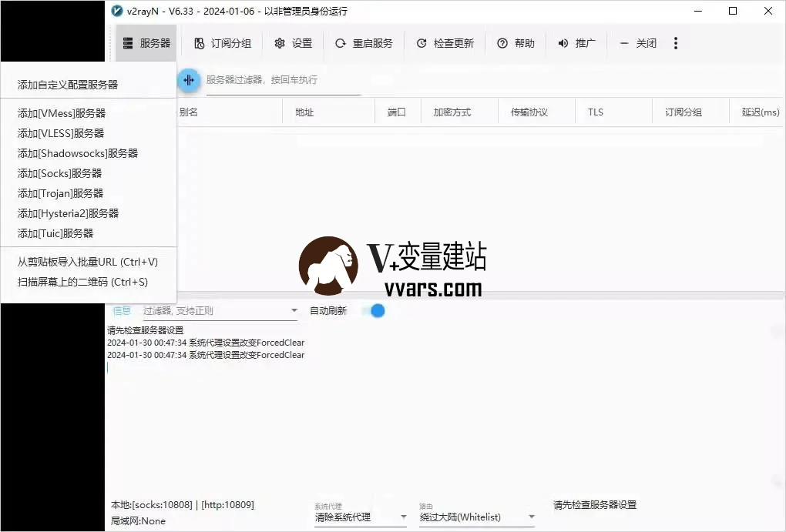Open the 系统代理 system proxy dropdown
This screenshot has width=786, height=532.
pyautogui.click(x=361, y=517)
